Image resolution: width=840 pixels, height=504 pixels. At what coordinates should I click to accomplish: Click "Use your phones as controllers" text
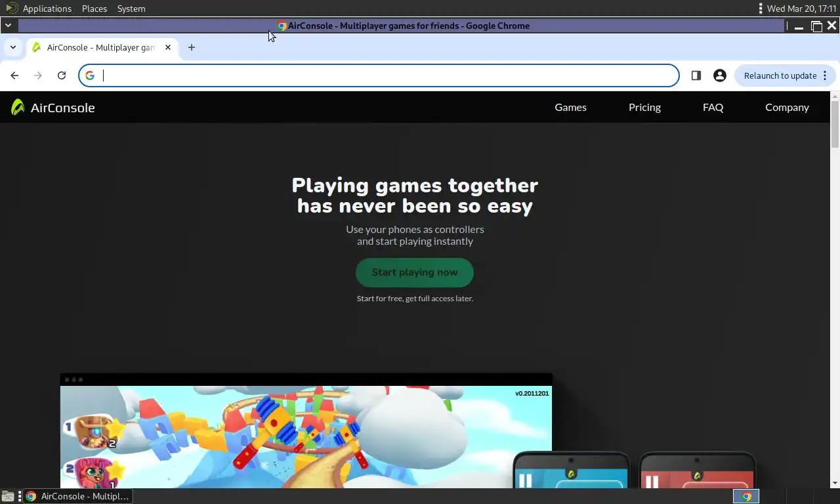coord(415,229)
